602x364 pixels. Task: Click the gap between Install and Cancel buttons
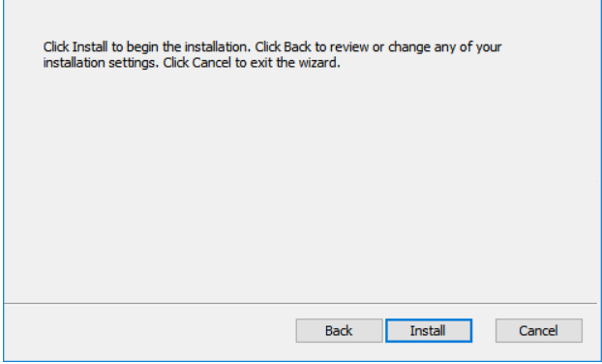pyautogui.click(x=484, y=330)
